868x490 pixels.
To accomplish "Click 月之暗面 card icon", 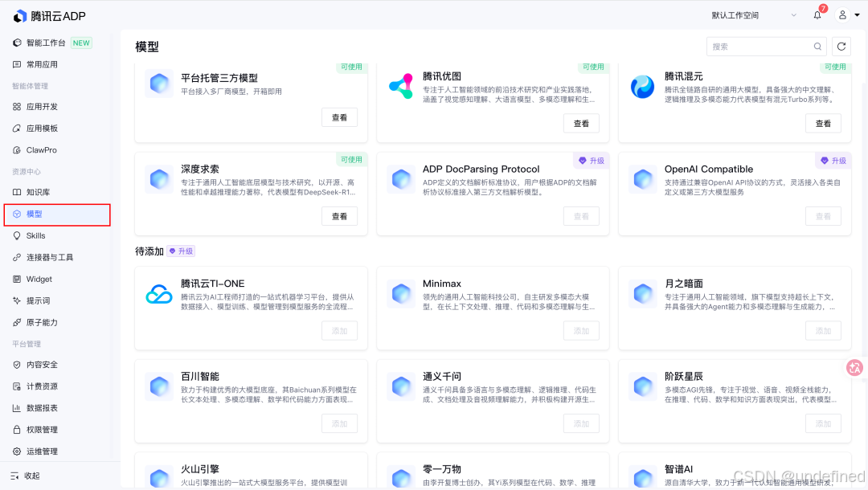I will [x=643, y=294].
